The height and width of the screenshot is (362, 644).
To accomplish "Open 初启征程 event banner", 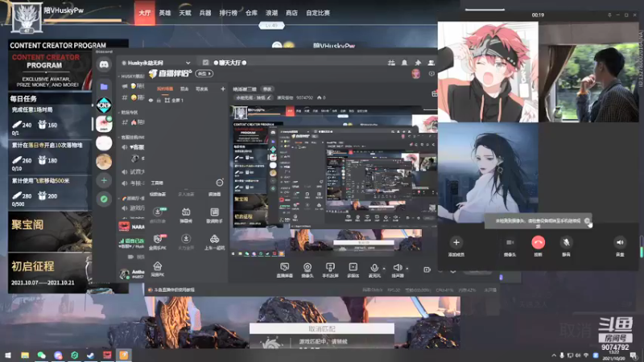I will 50,273.
